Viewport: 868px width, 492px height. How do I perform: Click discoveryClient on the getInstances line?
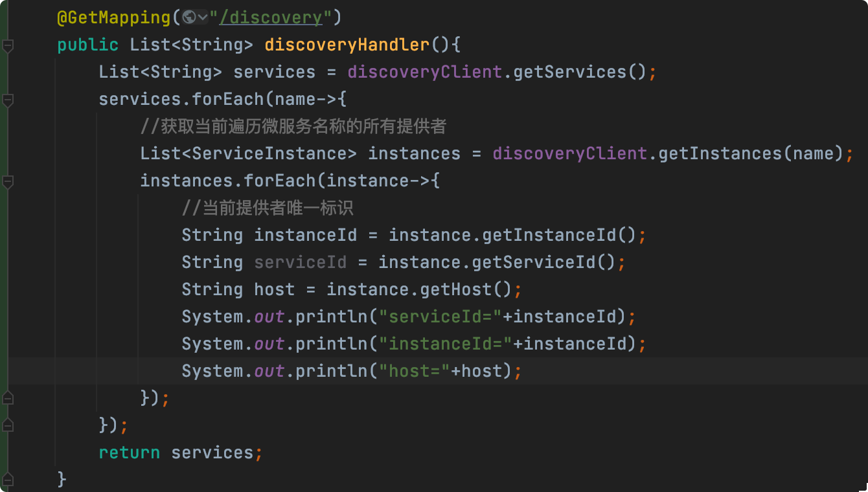point(570,153)
